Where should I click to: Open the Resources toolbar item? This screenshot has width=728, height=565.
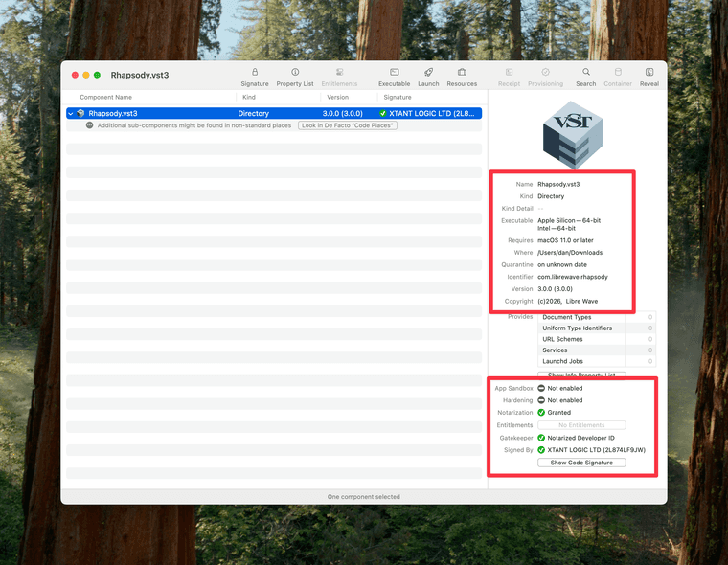(x=462, y=77)
